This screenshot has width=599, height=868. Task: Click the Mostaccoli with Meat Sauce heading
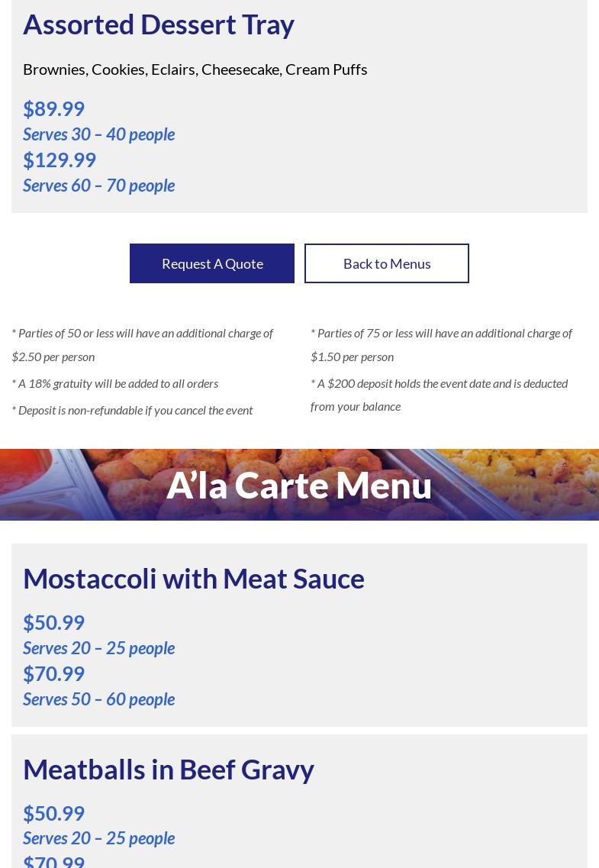point(194,579)
